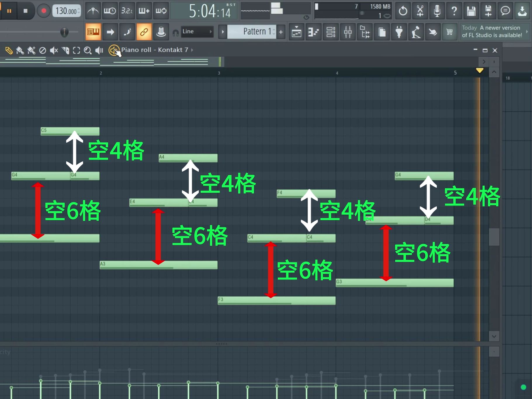Open the shopping cart content library

(x=450, y=32)
